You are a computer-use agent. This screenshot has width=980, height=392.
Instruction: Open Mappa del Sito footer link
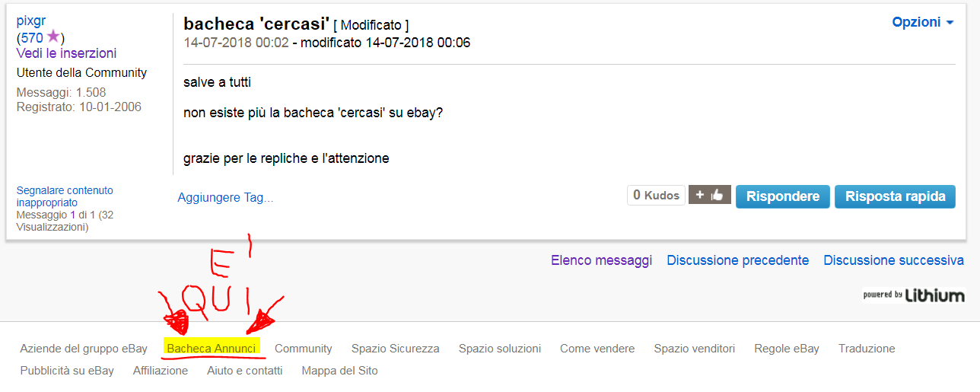tap(339, 371)
